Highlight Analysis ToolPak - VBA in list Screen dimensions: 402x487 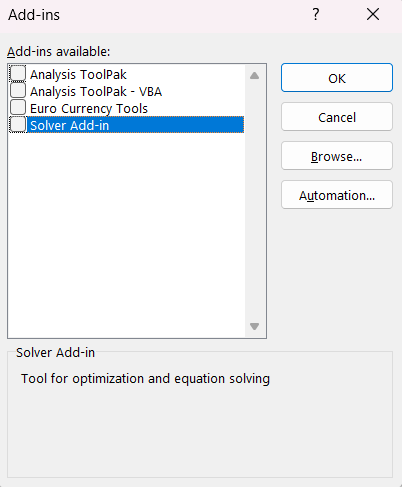click(96, 92)
